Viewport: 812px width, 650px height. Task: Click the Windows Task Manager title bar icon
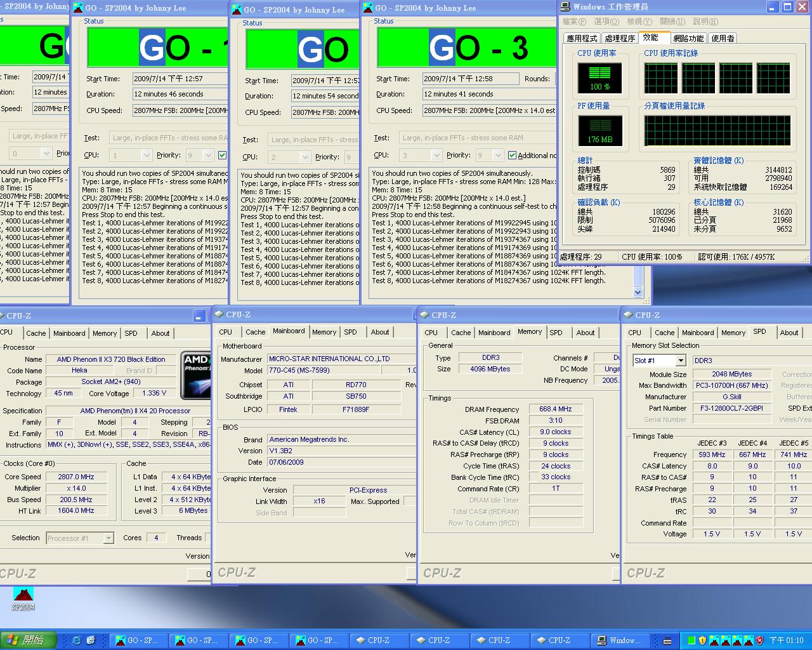565,6
